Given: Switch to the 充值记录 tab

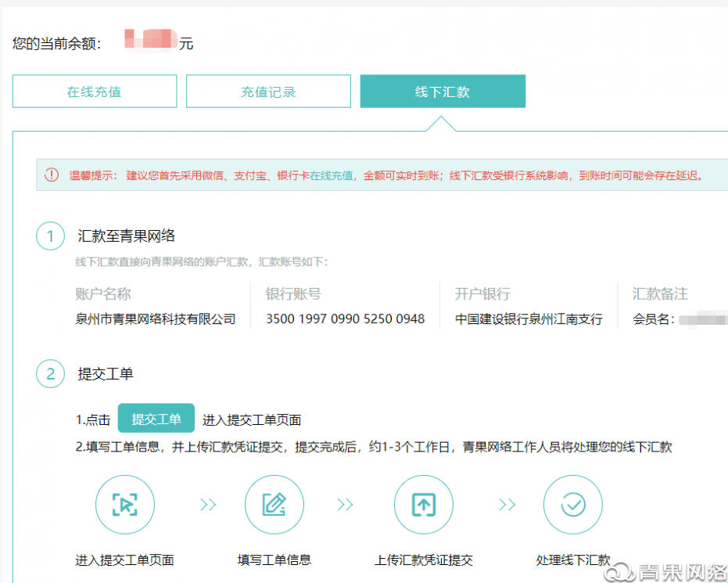Looking at the screenshot, I should point(268,92).
